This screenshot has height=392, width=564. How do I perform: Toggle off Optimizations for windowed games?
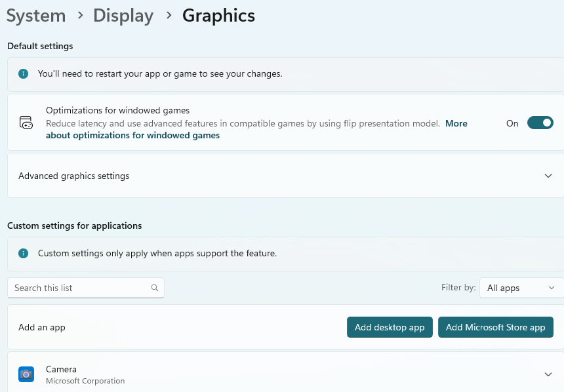540,123
